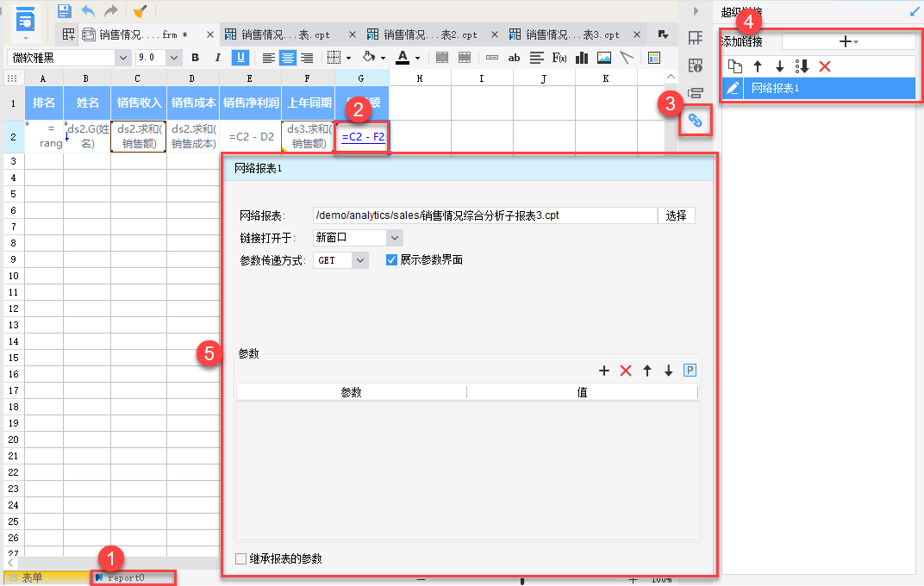Screen dimensions: 924x586
Task: Open the cell element panel icon in sidebar
Action: coord(696,38)
